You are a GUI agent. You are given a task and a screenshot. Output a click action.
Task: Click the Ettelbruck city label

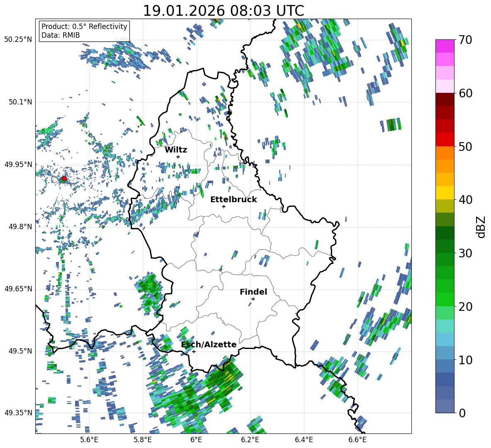[233, 200]
